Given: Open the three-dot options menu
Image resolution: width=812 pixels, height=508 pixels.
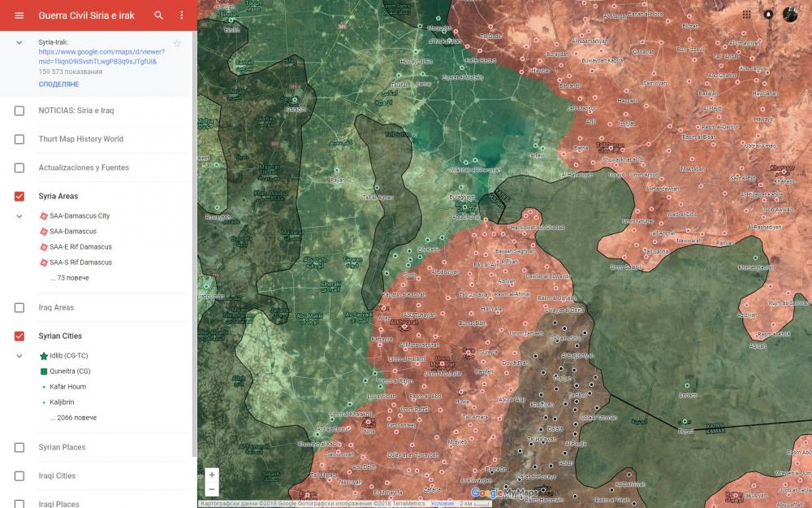Looking at the screenshot, I should point(181,15).
